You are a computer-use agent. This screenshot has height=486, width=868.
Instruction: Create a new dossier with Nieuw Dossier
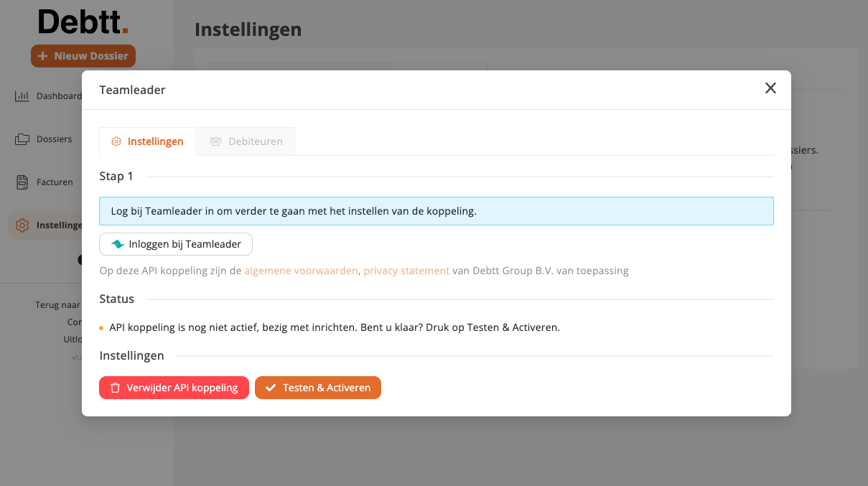[83, 56]
